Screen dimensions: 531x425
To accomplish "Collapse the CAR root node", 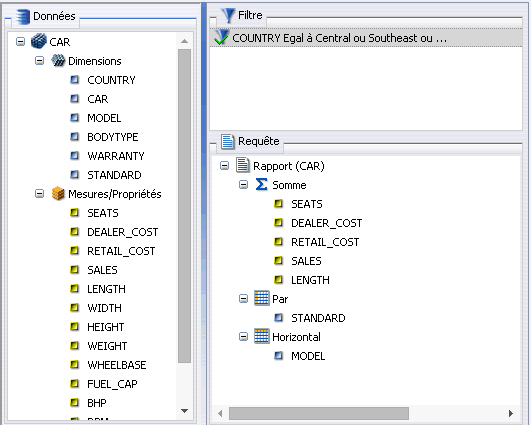I will click(x=21, y=42).
